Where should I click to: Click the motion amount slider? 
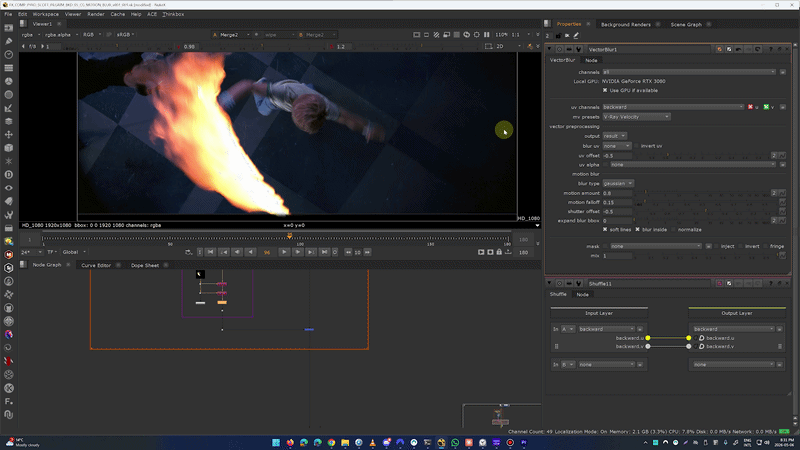pos(702,193)
